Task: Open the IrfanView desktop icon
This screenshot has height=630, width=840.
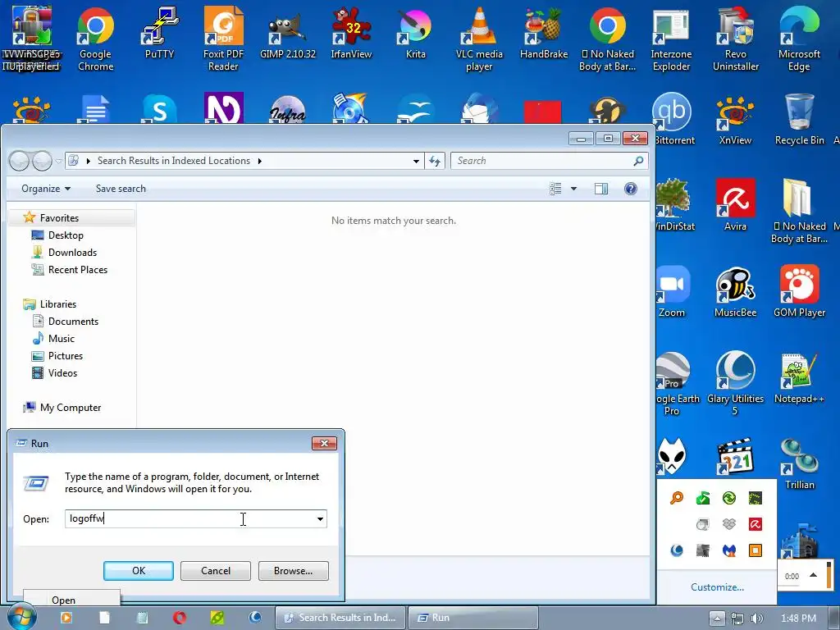Action: [x=351, y=33]
